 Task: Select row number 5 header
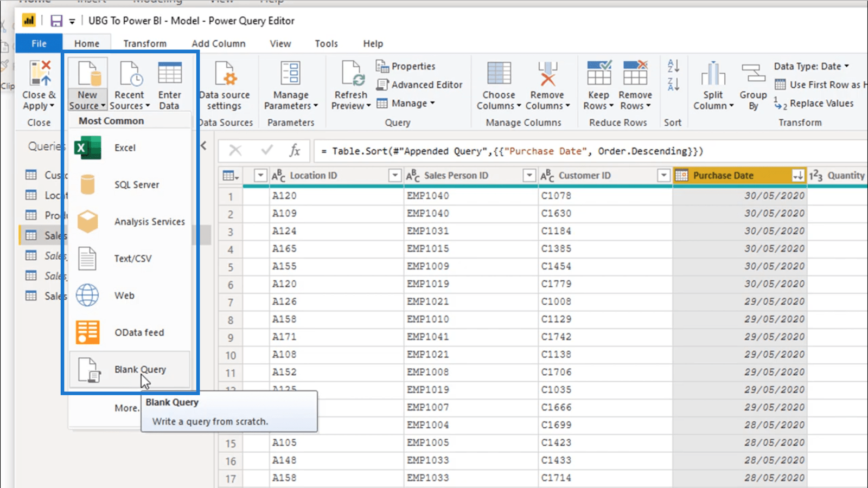click(231, 267)
